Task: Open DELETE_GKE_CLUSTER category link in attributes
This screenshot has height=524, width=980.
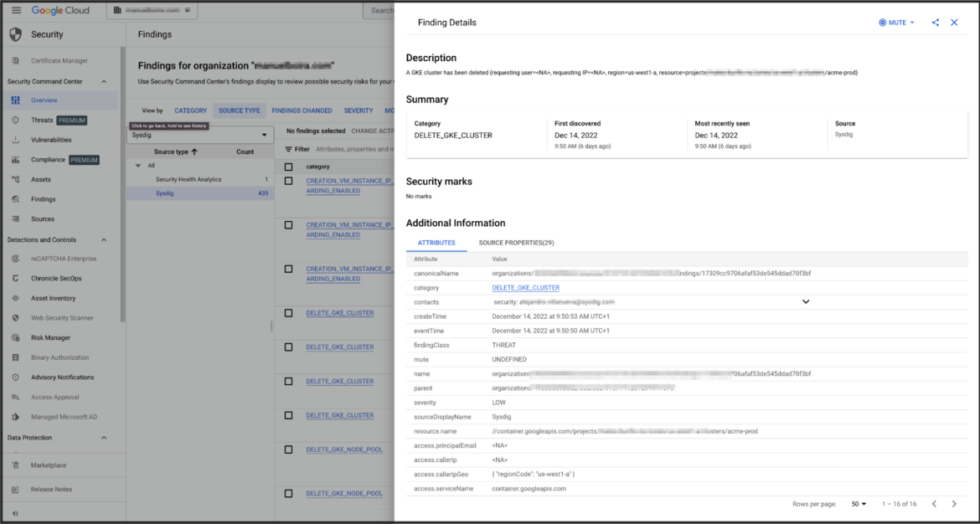Action: [x=526, y=288]
